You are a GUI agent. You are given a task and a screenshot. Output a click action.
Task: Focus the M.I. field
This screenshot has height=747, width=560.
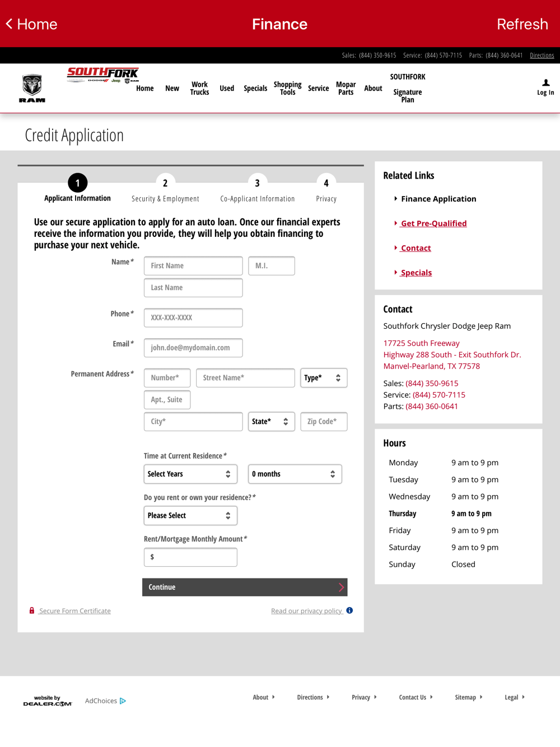[x=272, y=265]
